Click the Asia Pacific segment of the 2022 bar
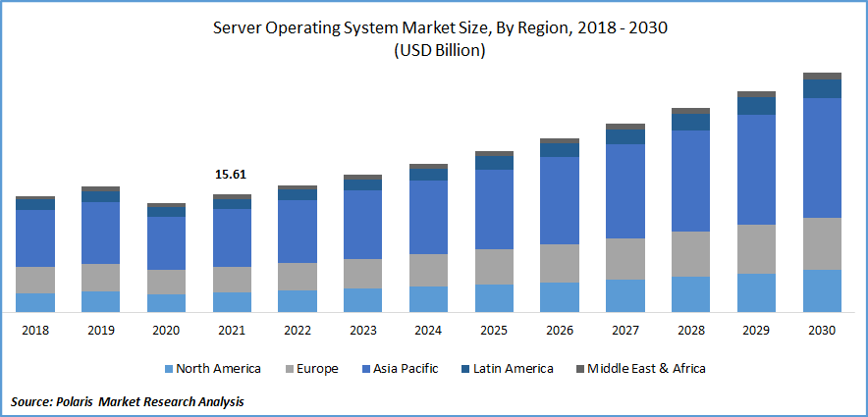This screenshot has height=417, width=868. 298,232
